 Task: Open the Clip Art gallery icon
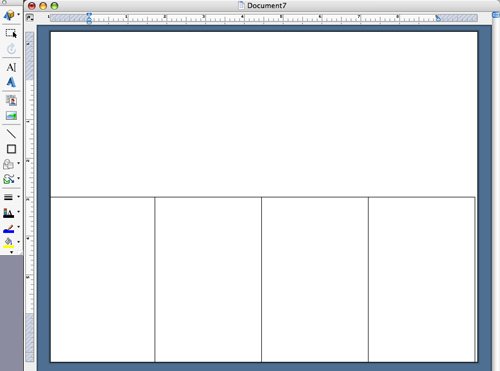pos(11,100)
